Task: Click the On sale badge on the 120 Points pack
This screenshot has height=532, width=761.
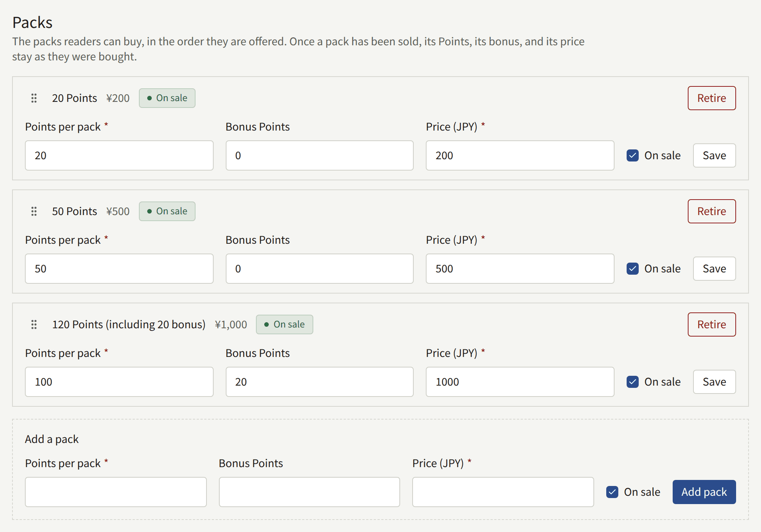Action: 285,324
